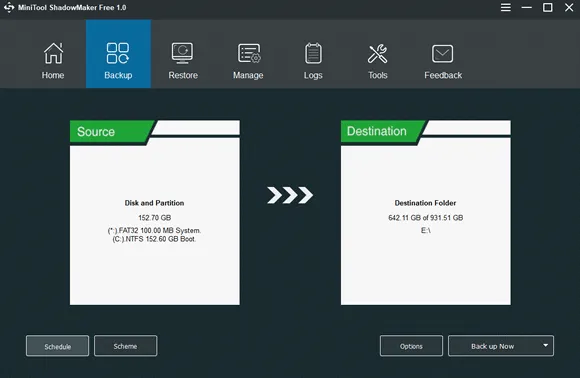The height and width of the screenshot is (378, 580).
Task: Click the 'FAT32 100.00 MB System' line
Action: tap(154, 230)
